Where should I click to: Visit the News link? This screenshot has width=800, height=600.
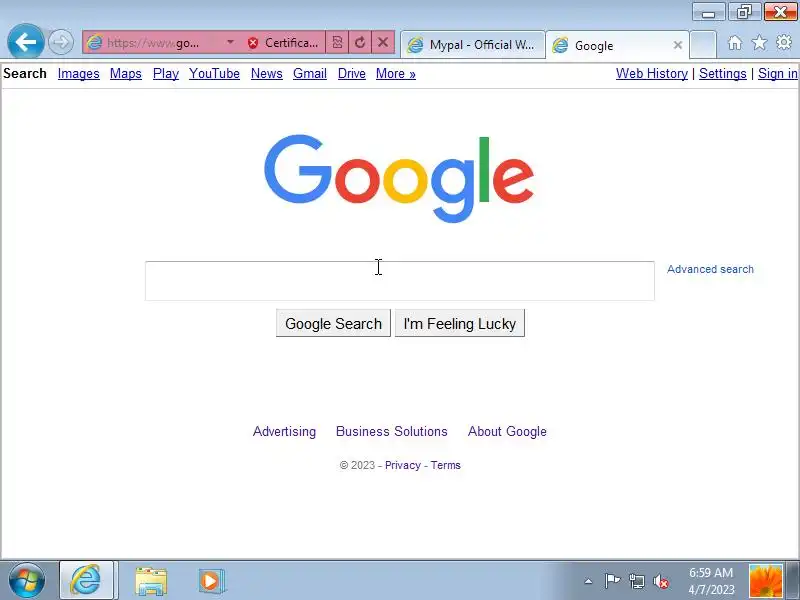tap(266, 74)
